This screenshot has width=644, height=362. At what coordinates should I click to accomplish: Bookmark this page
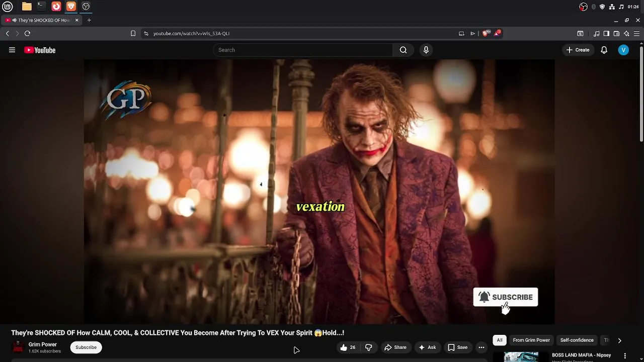click(x=133, y=33)
